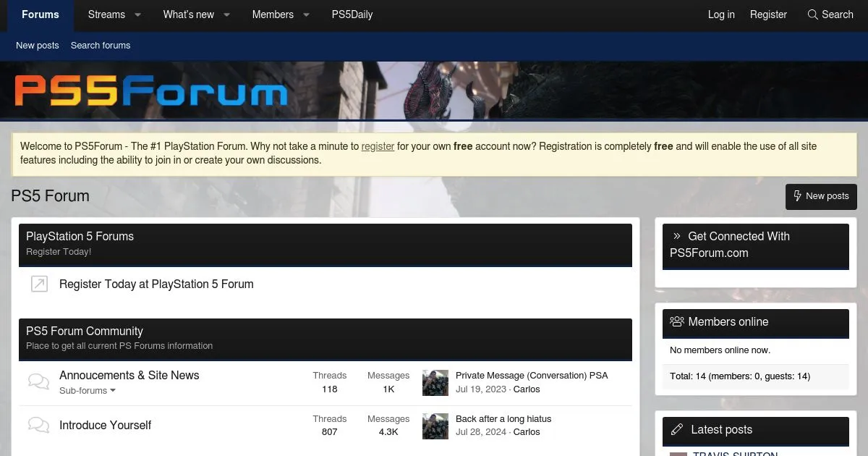Open Register Today at PlayStation 5 Forum
The height and width of the screenshot is (456, 868).
pos(156,284)
